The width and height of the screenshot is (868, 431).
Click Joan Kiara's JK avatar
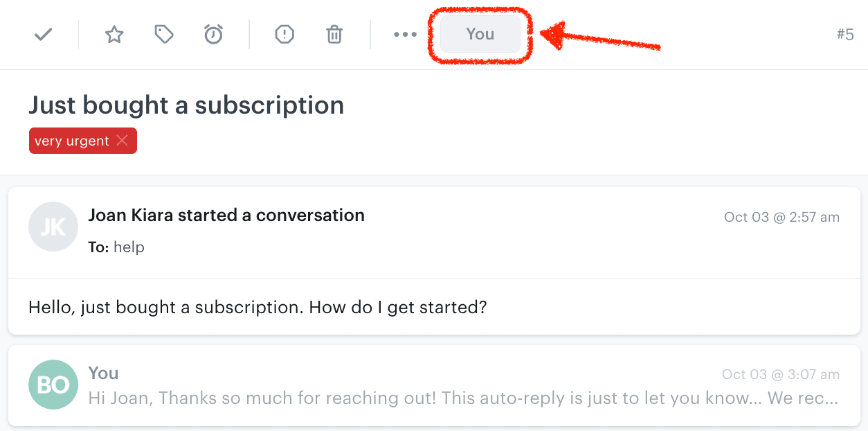(x=53, y=227)
